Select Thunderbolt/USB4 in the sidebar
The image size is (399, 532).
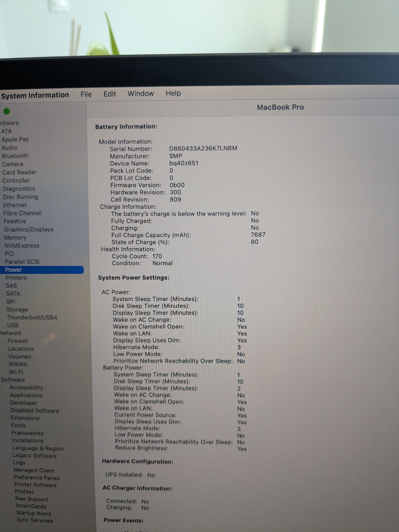(32, 318)
